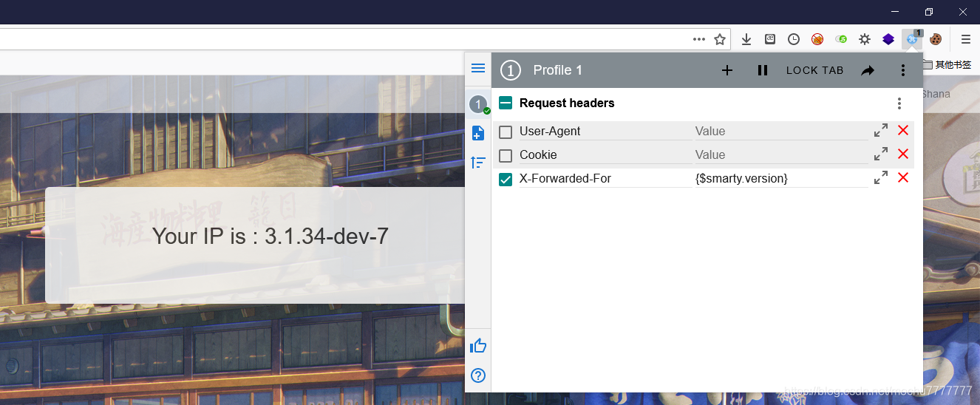
Task: Enable Cookie header checkbox
Action: [x=506, y=156]
